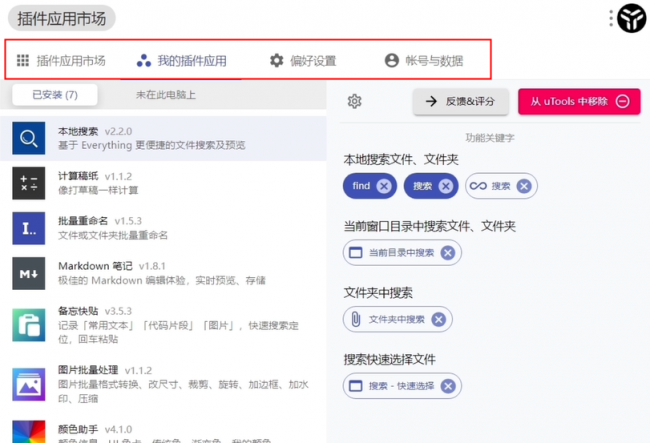
Task: Click the 文件夹中搜索 keyword chip
Action: (x=397, y=320)
